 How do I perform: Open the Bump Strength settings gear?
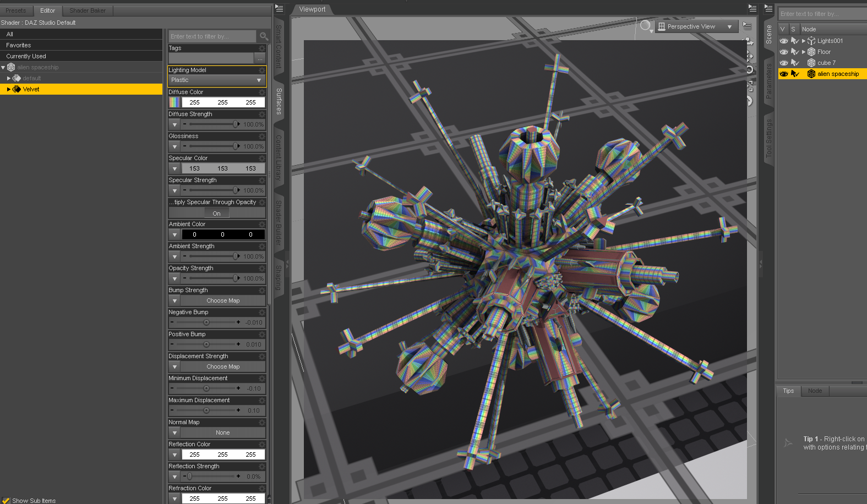click(x=262, y=291)
